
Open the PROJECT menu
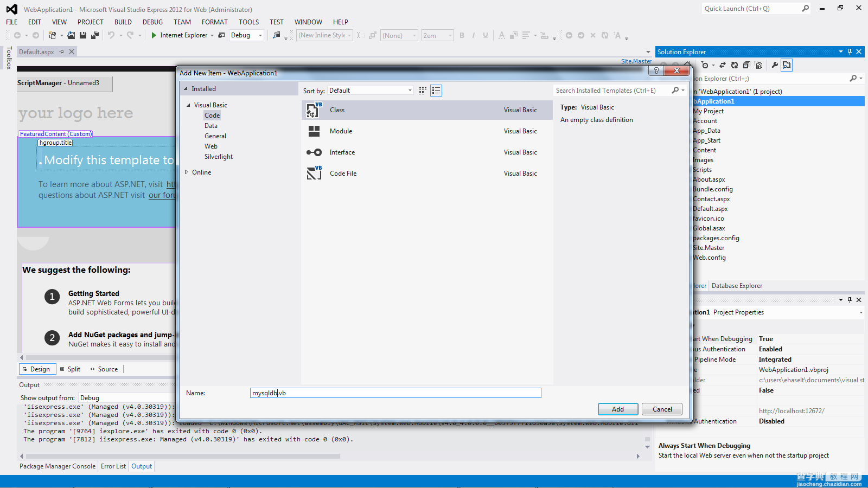click(x=91, y=22)
